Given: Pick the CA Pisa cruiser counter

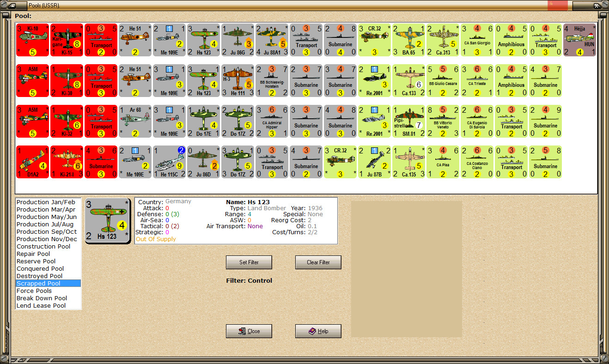Looking at the screenshot, I should click(443, 162).
